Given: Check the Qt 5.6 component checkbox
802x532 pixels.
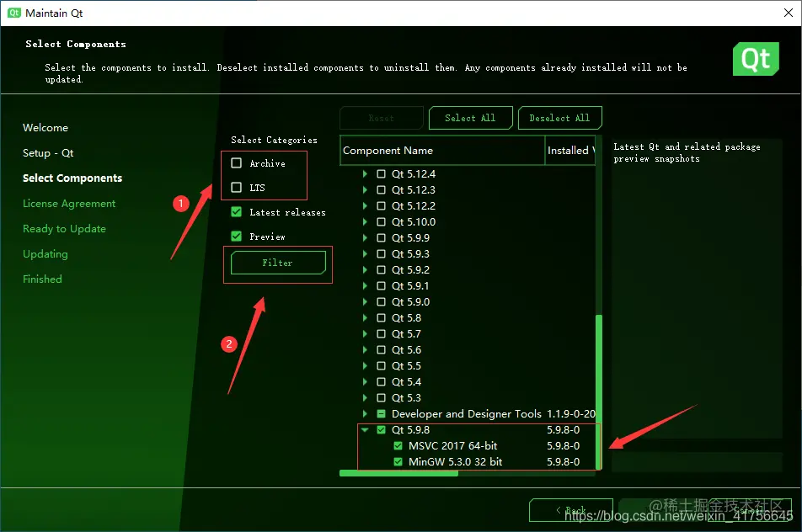Looking at the screenshot, I should pyautogui.click(x=381, y=350).
